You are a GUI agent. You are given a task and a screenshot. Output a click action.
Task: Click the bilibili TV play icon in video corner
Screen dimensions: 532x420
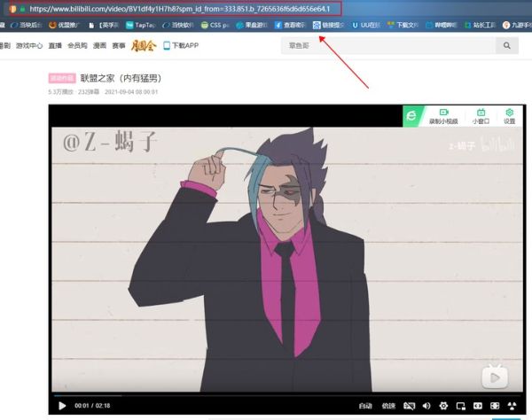(x=495, y=377)
